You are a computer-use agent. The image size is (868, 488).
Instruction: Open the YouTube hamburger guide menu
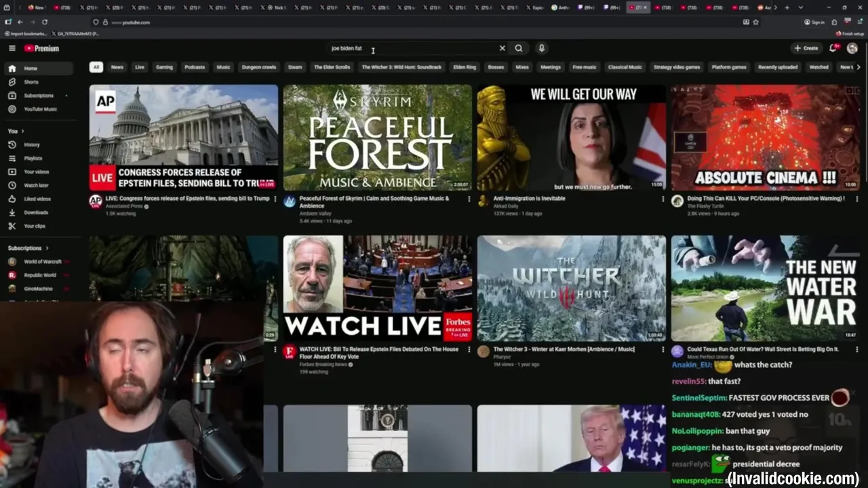(12, 48)
